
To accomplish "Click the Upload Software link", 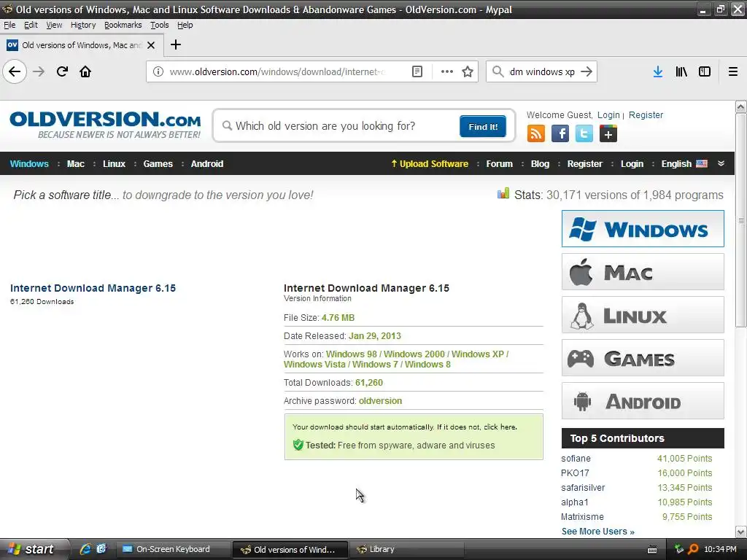I will pos(430,164).
